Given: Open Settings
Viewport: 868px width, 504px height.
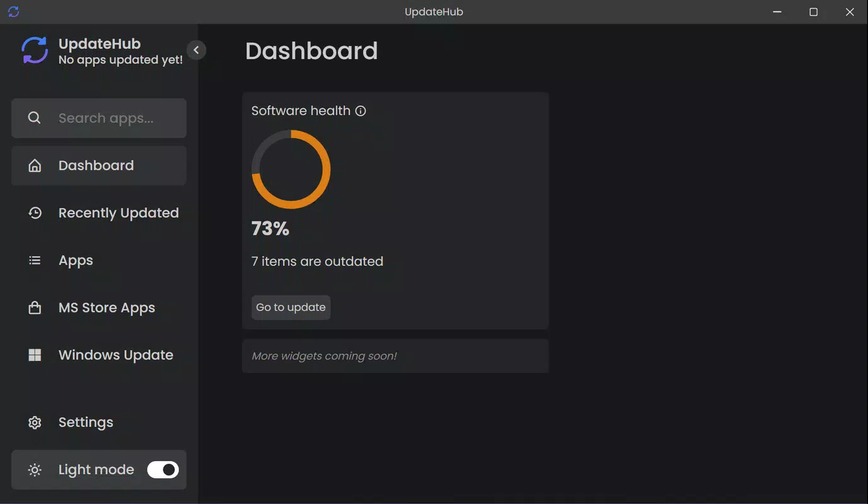Looking at the screenshot, I should pos(99,422).
